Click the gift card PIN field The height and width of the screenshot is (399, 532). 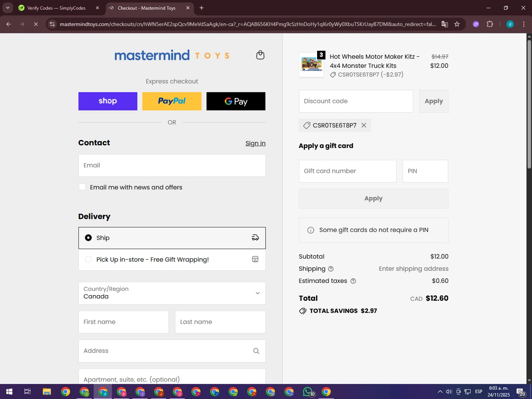(425, 171)
